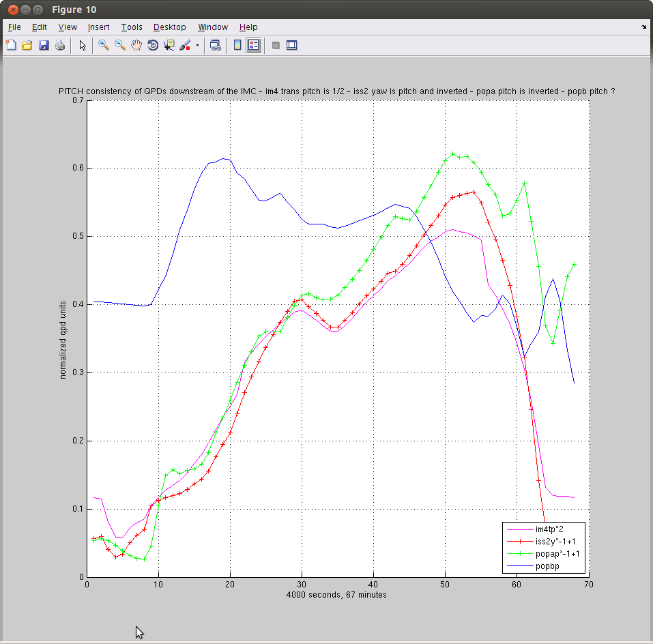The height and width of the screenshot is (644, 653).
Task: Click the y-axis tick label 0.6
Action: click(x=78, y=168)
